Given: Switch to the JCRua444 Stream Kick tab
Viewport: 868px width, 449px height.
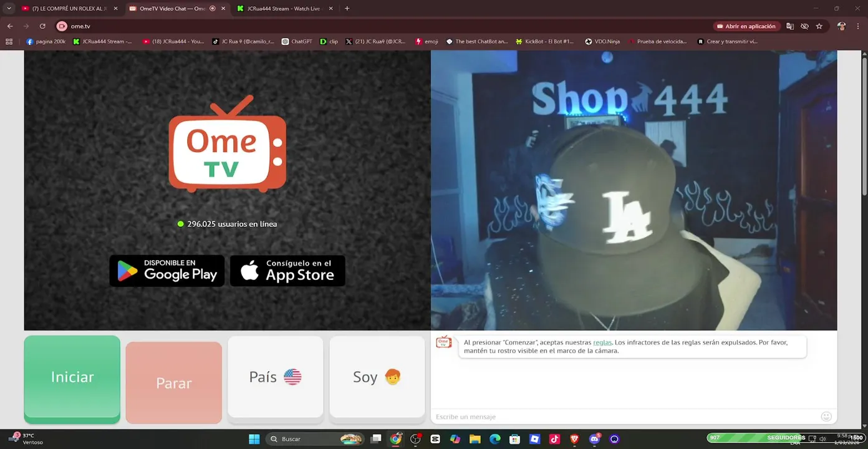Looking at the screenshot, I should 283,9.
